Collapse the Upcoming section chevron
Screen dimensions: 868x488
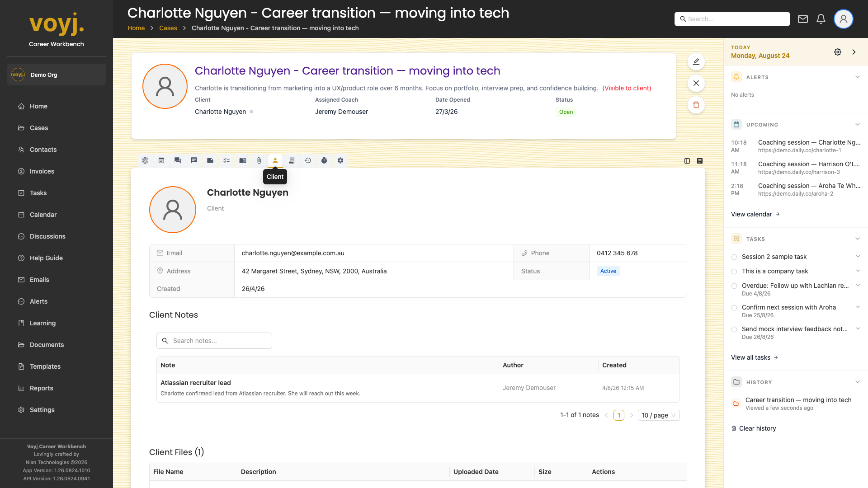pyautogui.click(x=858, y=125)
